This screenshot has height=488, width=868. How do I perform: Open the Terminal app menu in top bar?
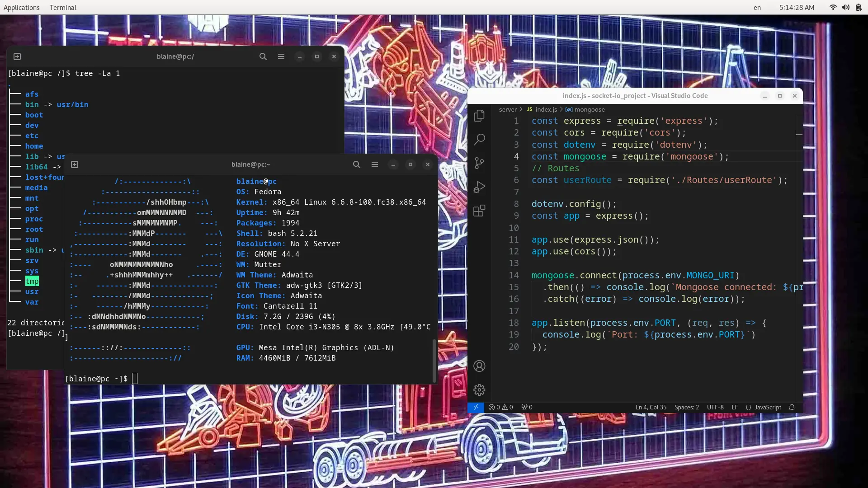coord(63,7)
